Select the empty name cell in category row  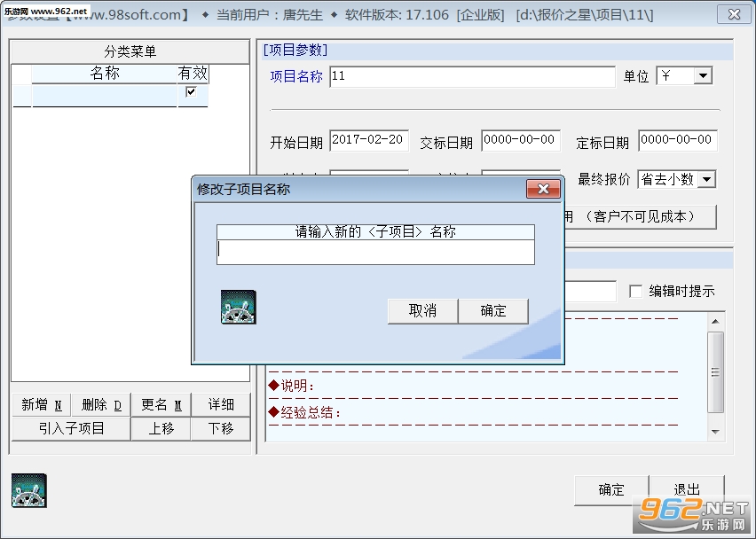pos(104,96)
